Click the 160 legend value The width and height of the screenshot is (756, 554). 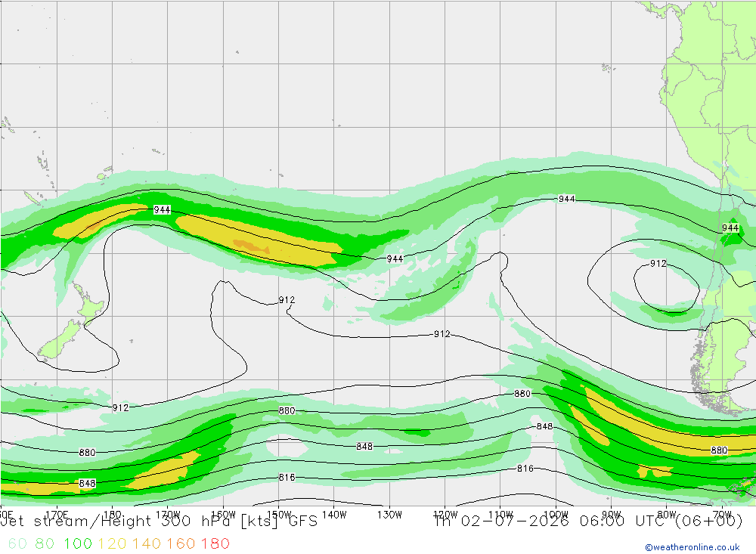pyautogui.click(x=181, y=544)
